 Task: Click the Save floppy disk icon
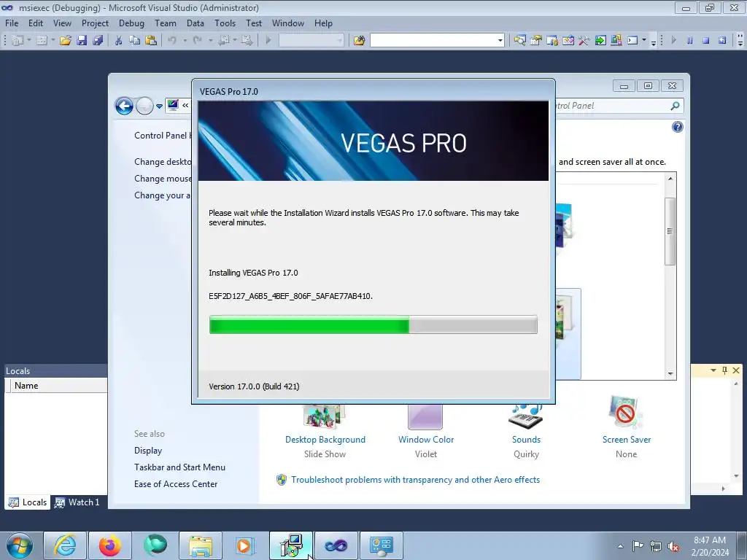tap(82, 41)
